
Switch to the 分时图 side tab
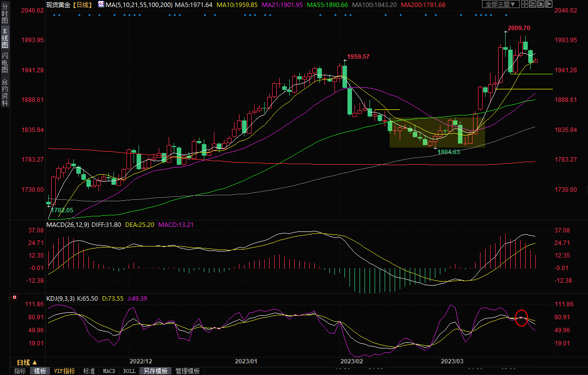point(5,15)
